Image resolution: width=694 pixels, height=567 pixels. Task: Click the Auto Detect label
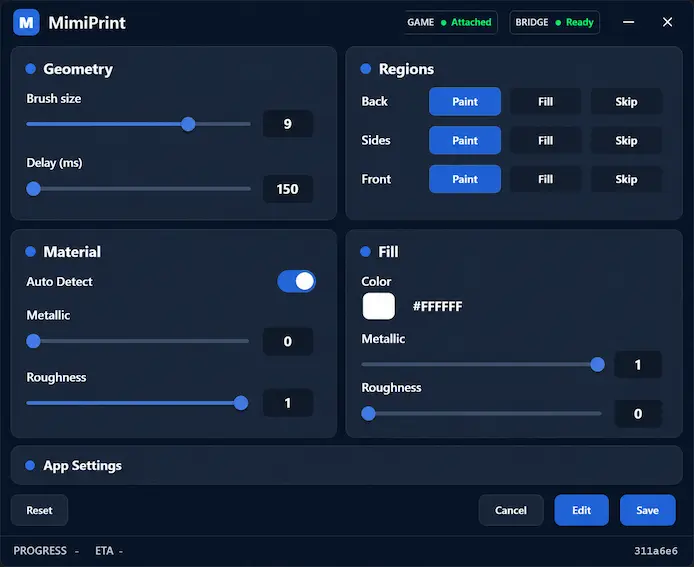[59, 282]
